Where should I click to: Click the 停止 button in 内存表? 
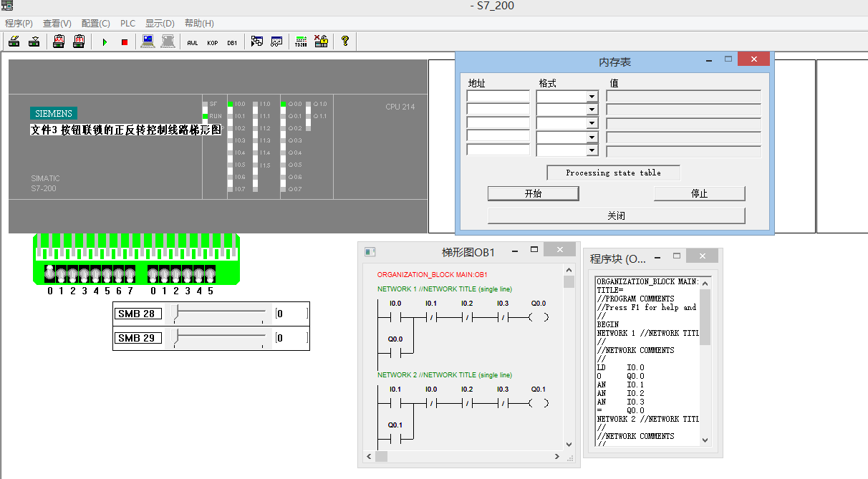coord(699,193)
